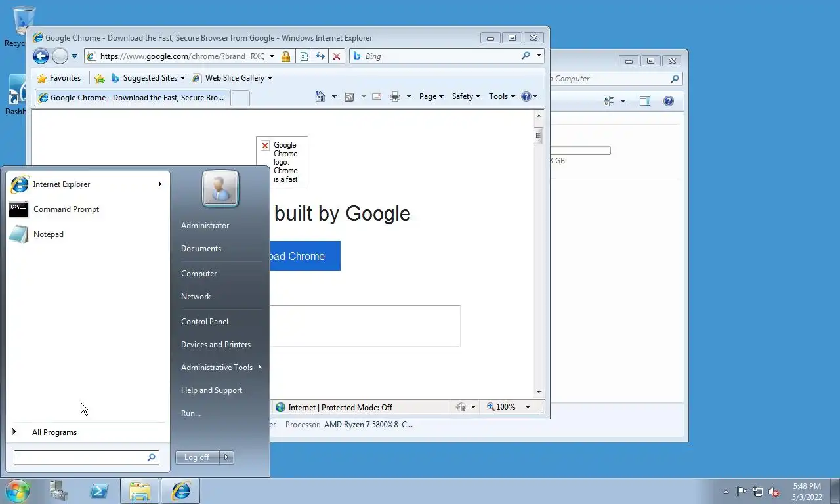Stop loading with the red X icon
The image size is (840, 504).
click(x=337, y=56)
